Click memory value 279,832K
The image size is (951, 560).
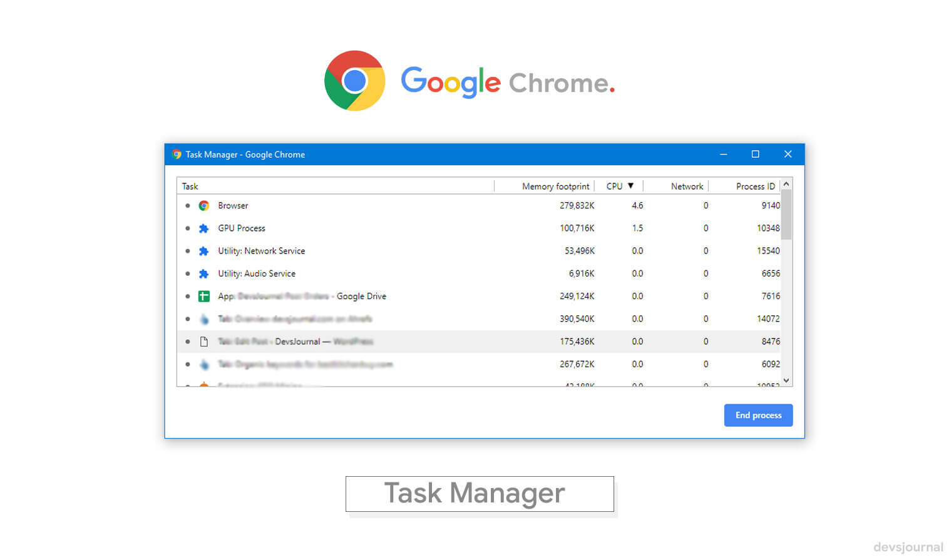click(x=577, y=206)
